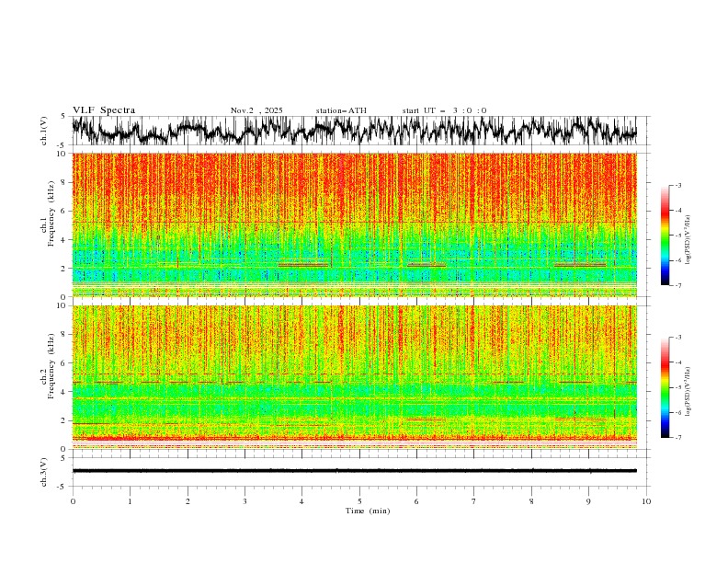Click ch.1 frequency tick label "8"

tap(64, 182)
